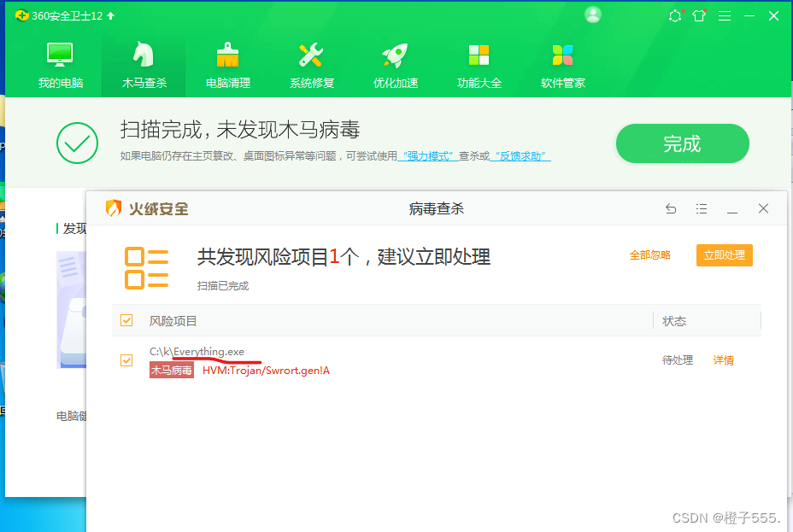Image resolution: width=793 pixels, height=532 pixels.
Task: Open 我的电脑 in 360 toolbar
Action: point(60,66)
